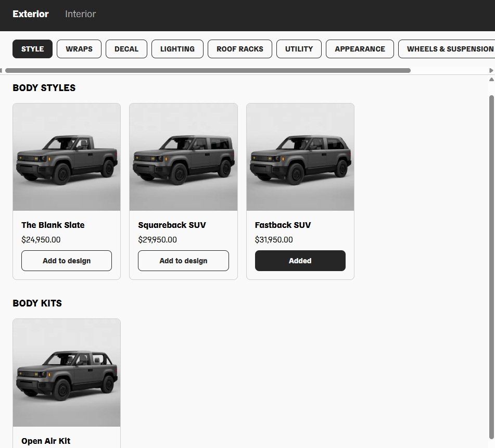Click the BODY KITS heading
This screenshot has height=448, width=495.
37,303
